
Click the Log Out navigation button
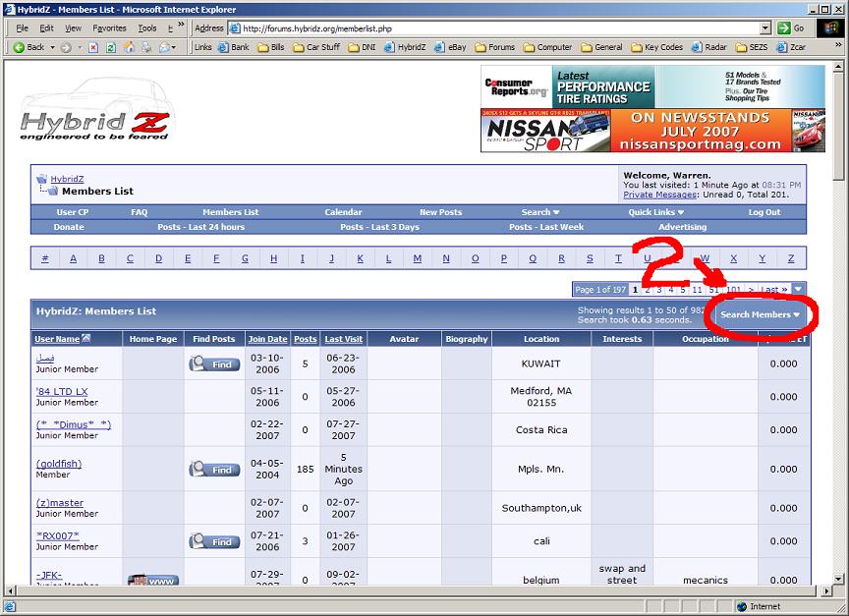[764, 212]
